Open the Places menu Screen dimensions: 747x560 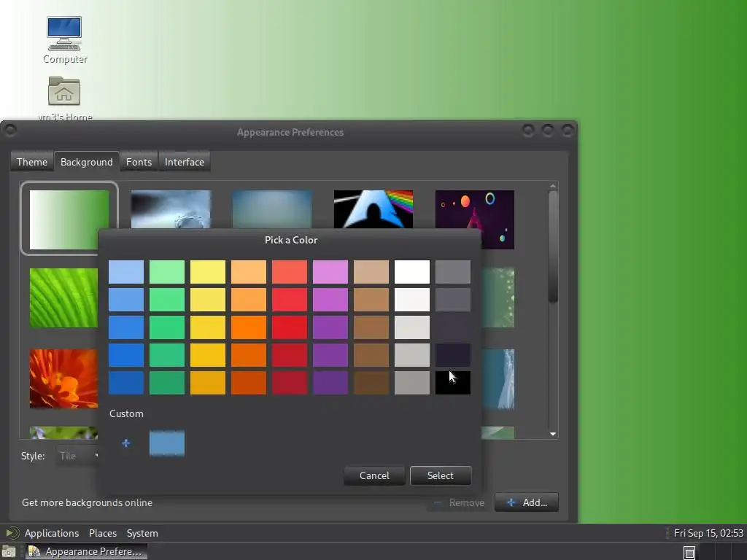102,533
